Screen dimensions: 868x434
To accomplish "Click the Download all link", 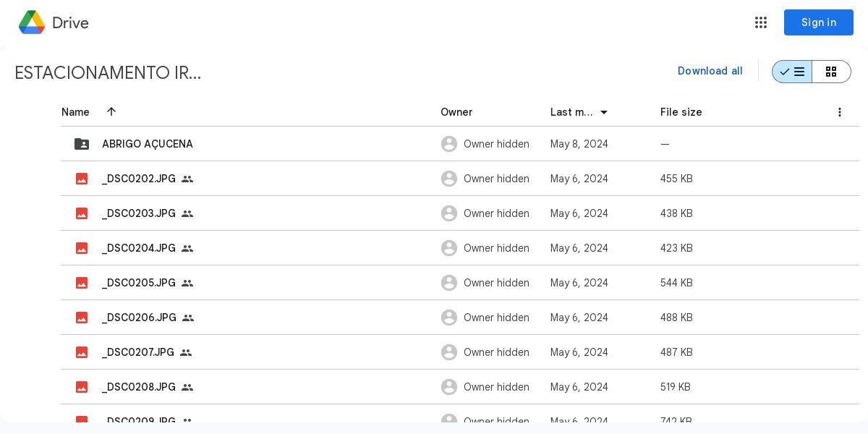I will point(710,71).
